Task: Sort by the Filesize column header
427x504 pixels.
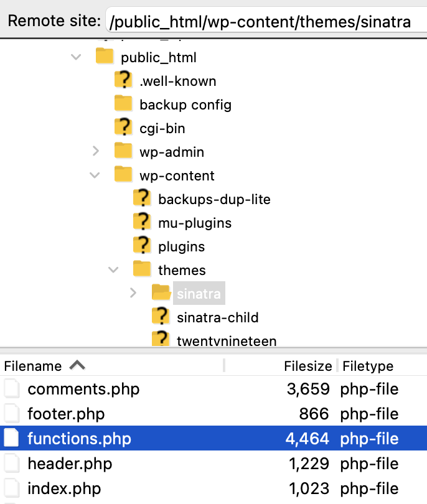Action: pos(307,366)
